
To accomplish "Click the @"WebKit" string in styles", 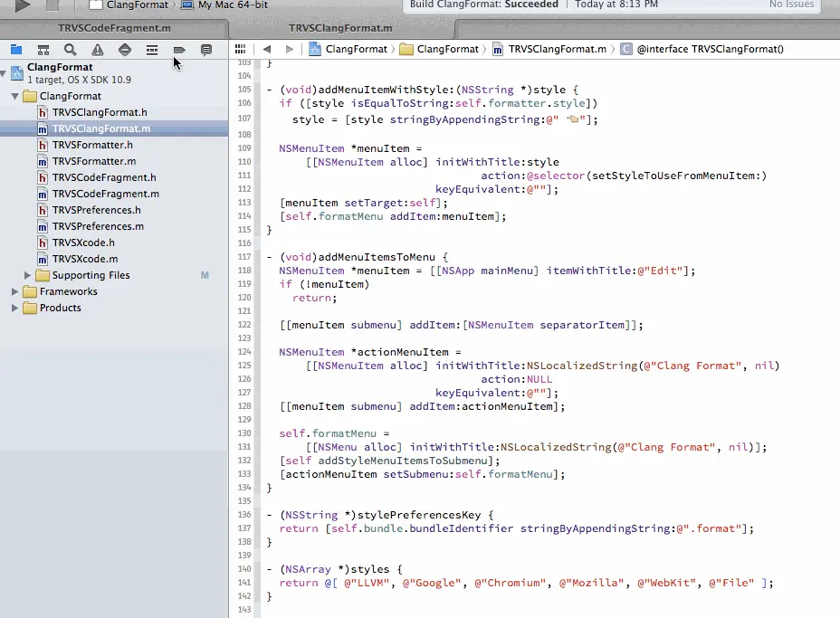I will coord(666,583).
